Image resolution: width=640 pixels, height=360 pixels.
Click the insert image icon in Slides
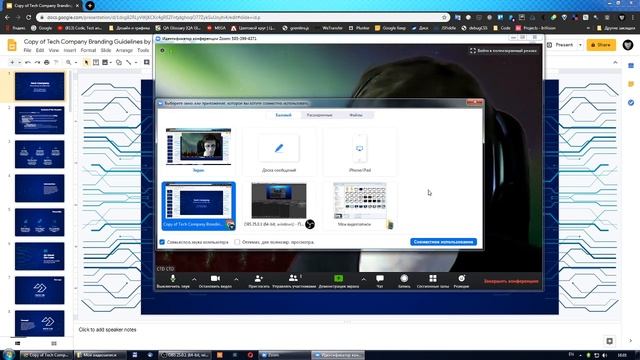(x=105, y=62)
